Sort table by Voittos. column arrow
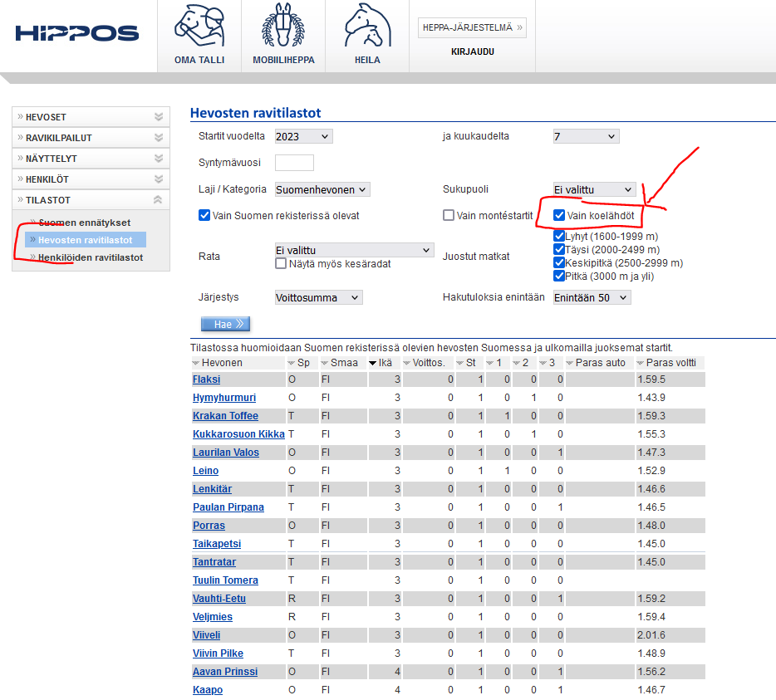The width and height of the screenshot is (776, 700). tap(407, 363)
